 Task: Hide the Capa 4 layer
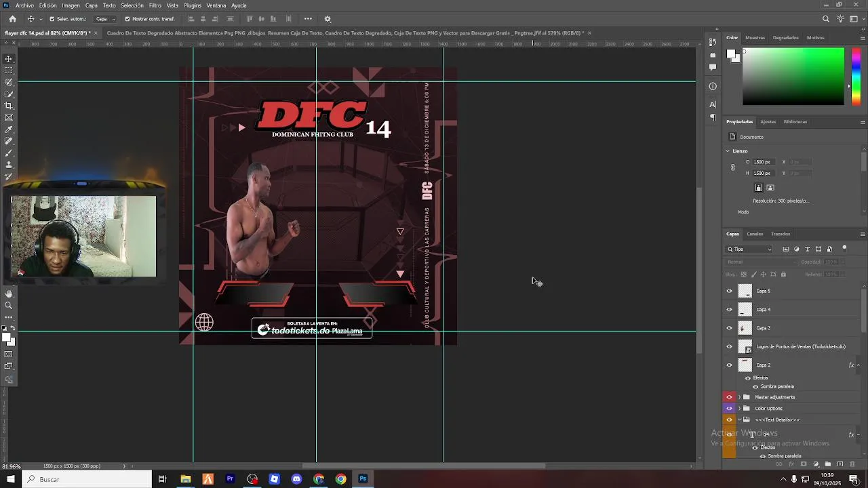pyautogui.click(x=730, y=310)
